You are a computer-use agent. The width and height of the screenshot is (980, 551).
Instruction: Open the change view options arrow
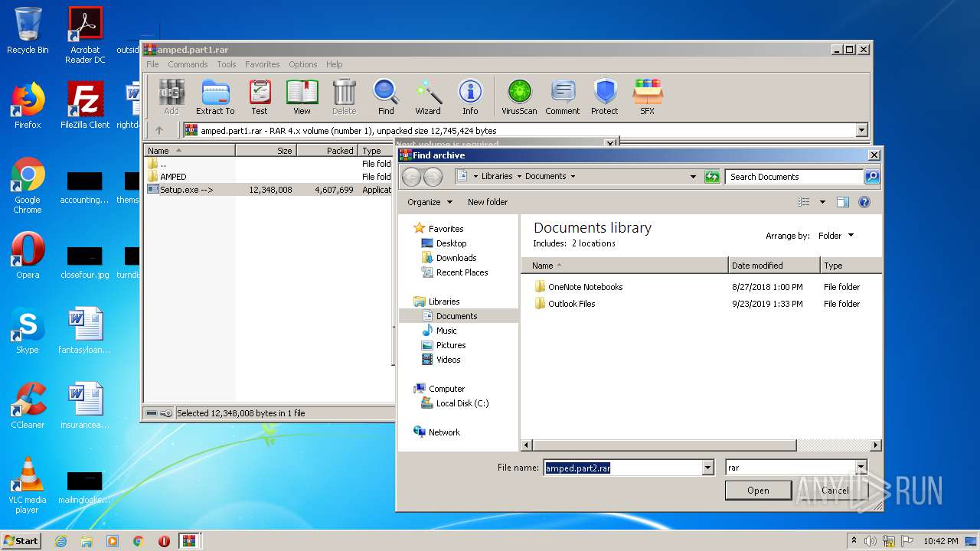822,202
